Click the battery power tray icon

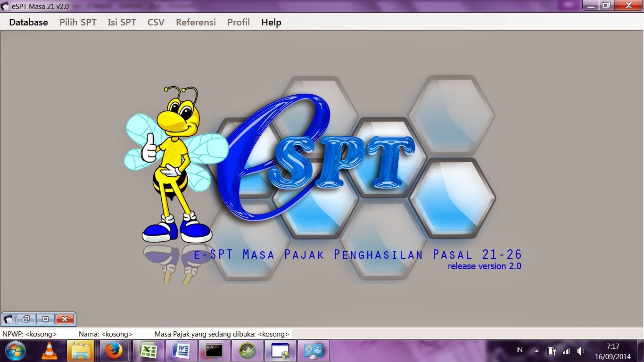(552, 351)
